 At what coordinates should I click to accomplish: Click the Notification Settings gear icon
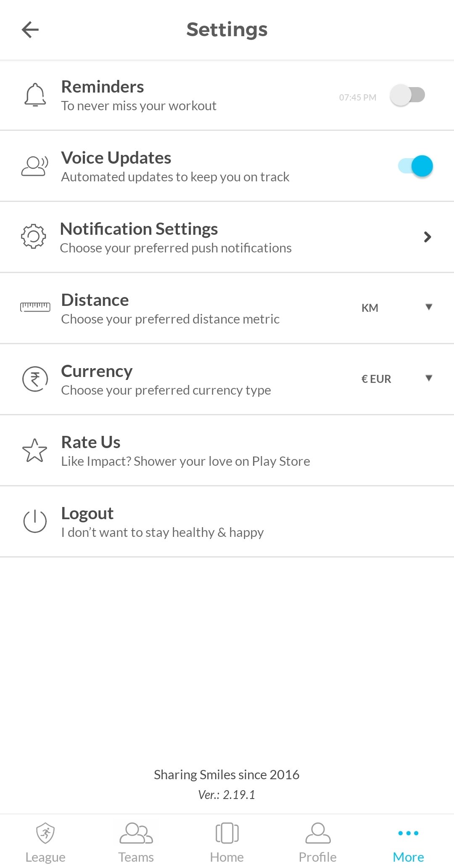[x=34, y=236]
